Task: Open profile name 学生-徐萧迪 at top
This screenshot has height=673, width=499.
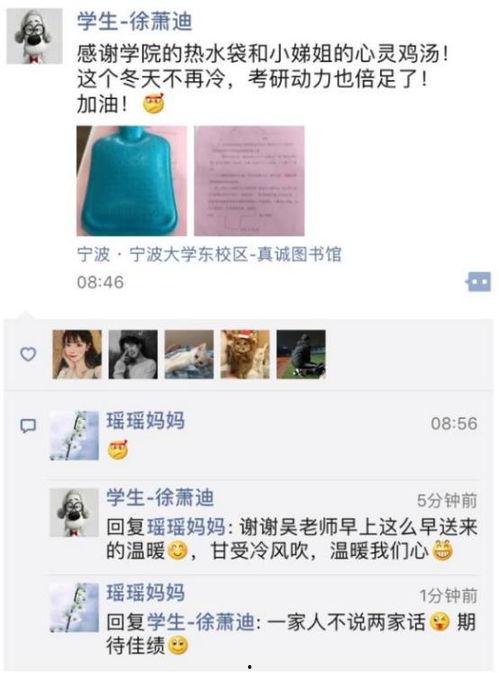Action: coord(135,21)
